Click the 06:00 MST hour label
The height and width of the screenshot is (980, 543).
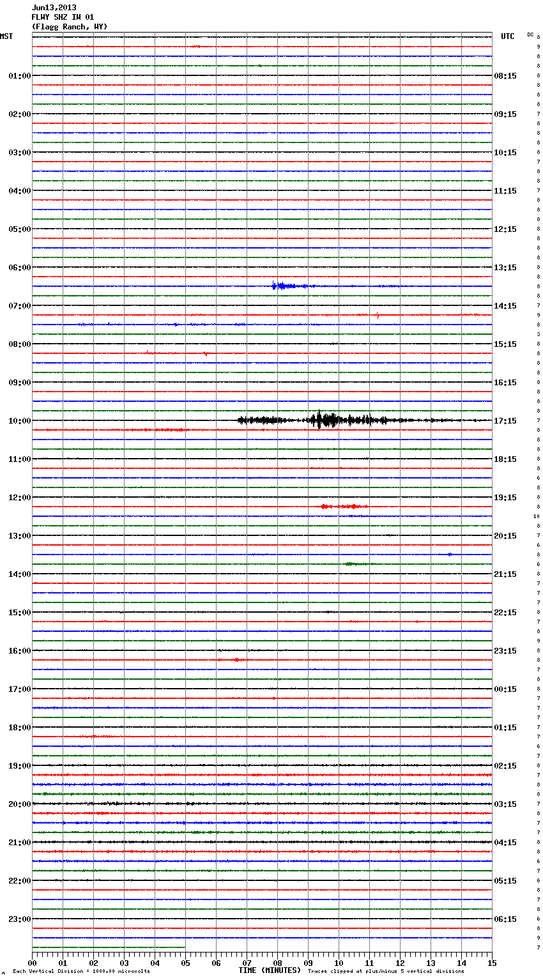click(x=19, y=268)
